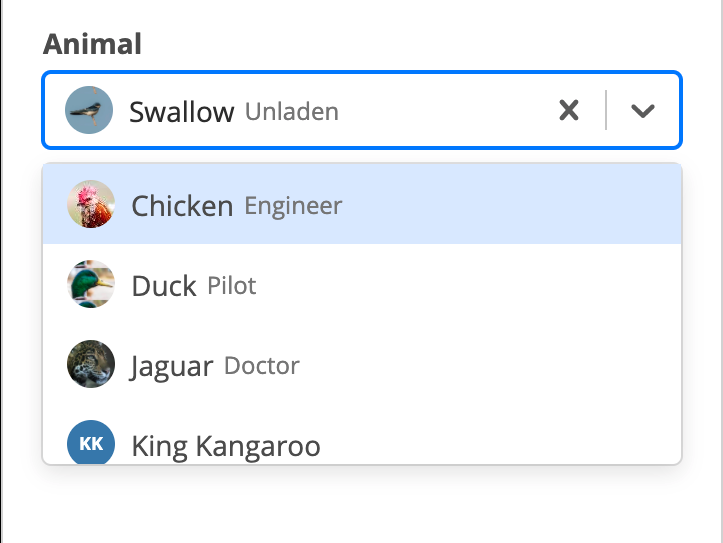Click the Chicken rooster avatar
723x543 pixels.
91,205
